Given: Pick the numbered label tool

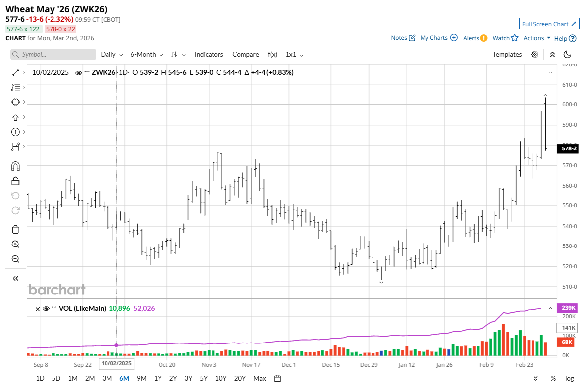Looking at the screenshot, I should point(15,132).
